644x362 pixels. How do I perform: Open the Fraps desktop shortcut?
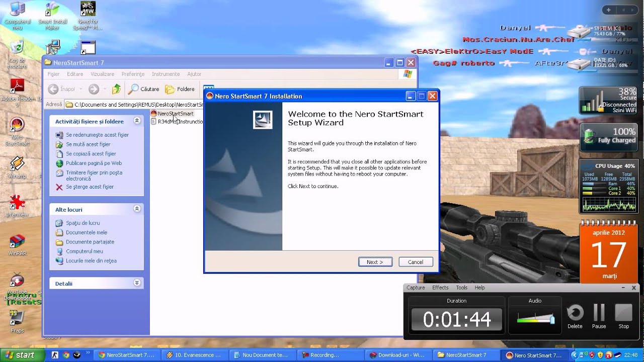coord(17,322)
